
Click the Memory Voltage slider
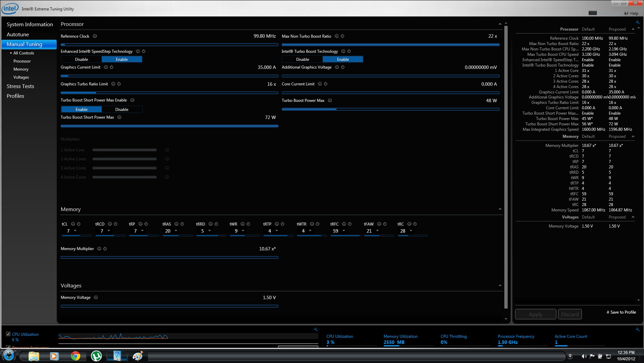(x=169, y=306)
